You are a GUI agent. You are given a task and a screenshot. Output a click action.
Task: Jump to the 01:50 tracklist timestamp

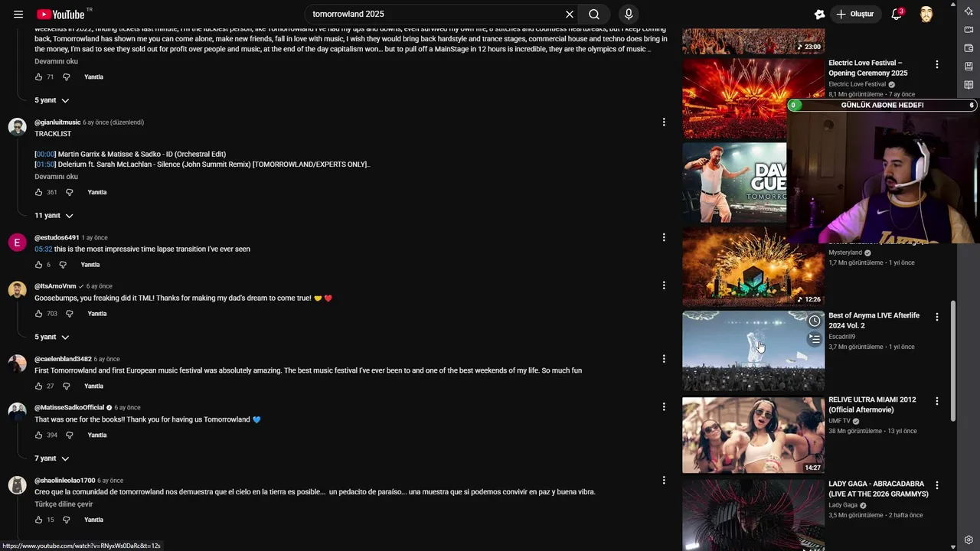click(45, 165)
